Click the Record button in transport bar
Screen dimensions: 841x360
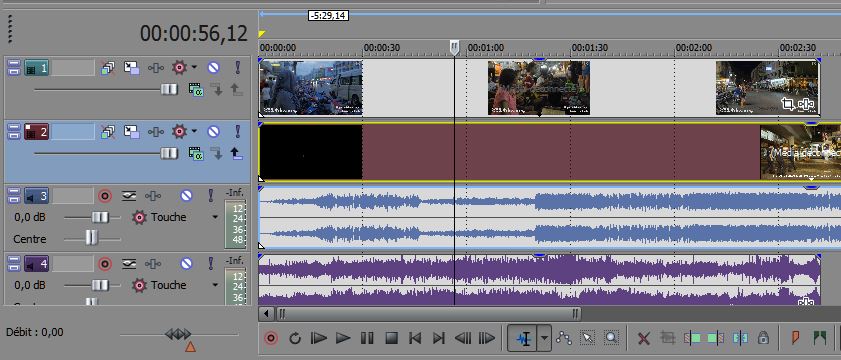pyautogui.click(x=271, y=338)
